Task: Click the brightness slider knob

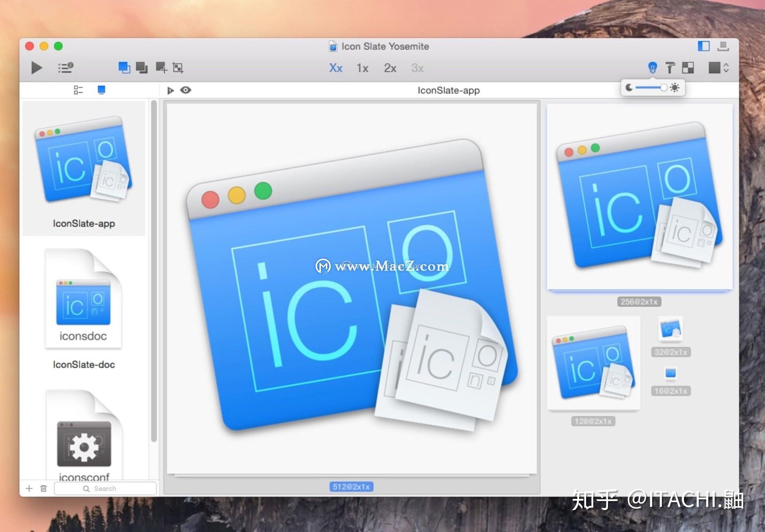Action: [663, 88]
